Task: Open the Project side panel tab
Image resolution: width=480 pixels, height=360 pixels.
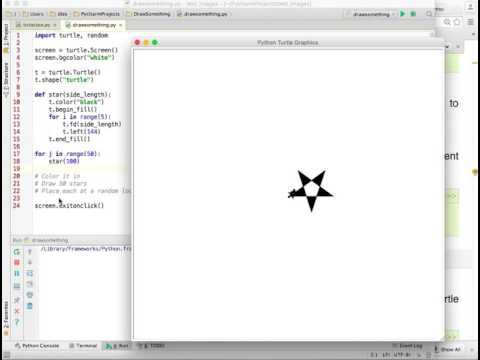Action: tap(6, 37)
